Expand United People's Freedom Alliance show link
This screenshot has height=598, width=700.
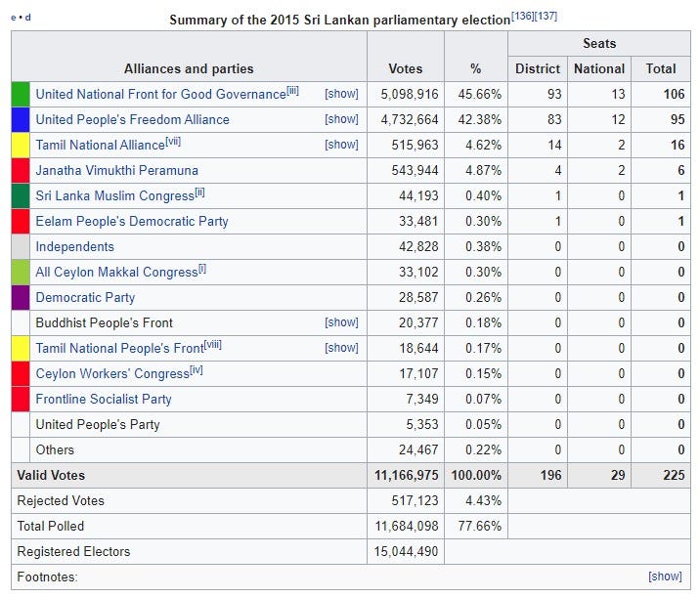341,119
